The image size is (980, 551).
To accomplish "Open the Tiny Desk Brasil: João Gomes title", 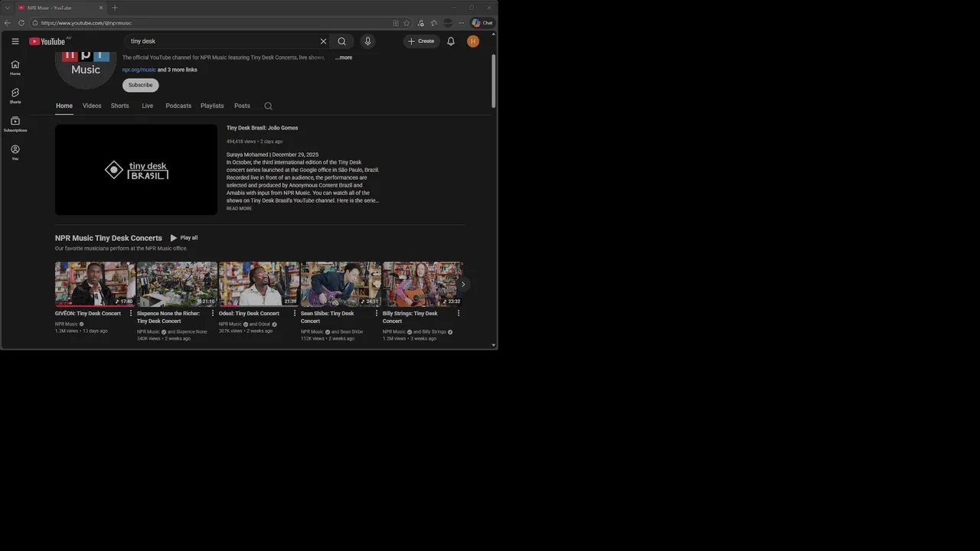I will click(262, 128).
